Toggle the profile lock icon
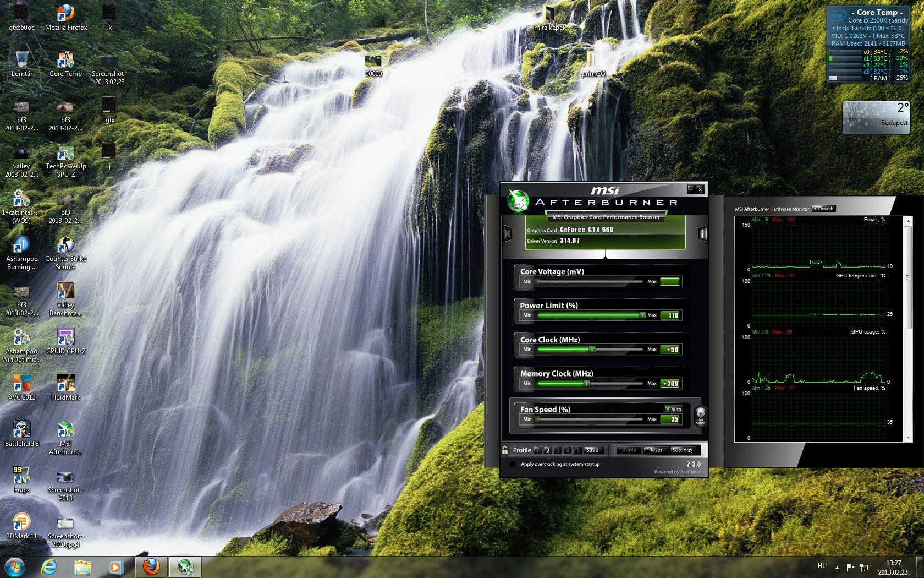 coord(505,450)
